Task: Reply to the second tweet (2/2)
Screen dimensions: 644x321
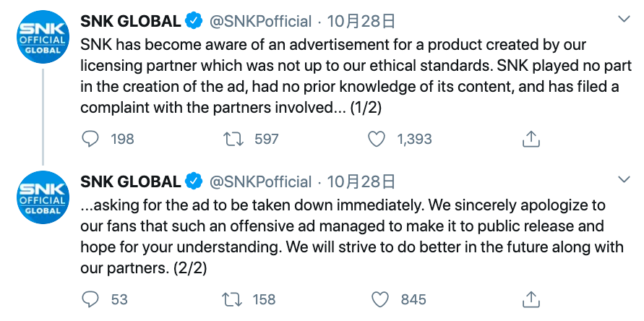Action: point(90,299)
